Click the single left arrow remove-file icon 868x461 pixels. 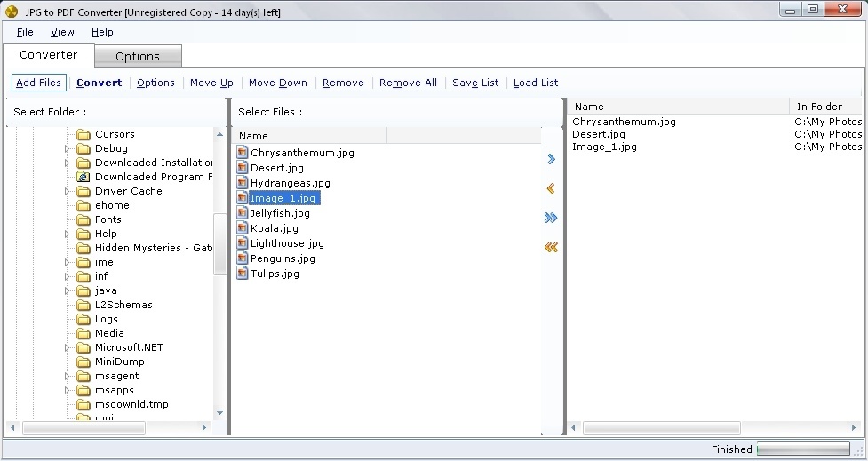pos(550,188)
